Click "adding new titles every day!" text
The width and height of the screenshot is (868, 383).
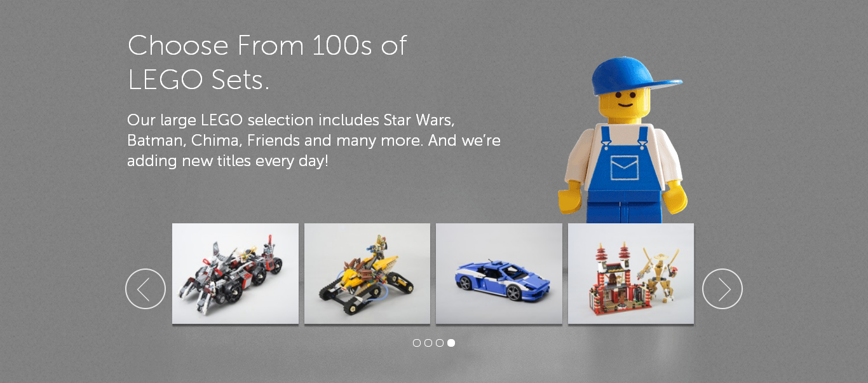click(x=227, y=161)
